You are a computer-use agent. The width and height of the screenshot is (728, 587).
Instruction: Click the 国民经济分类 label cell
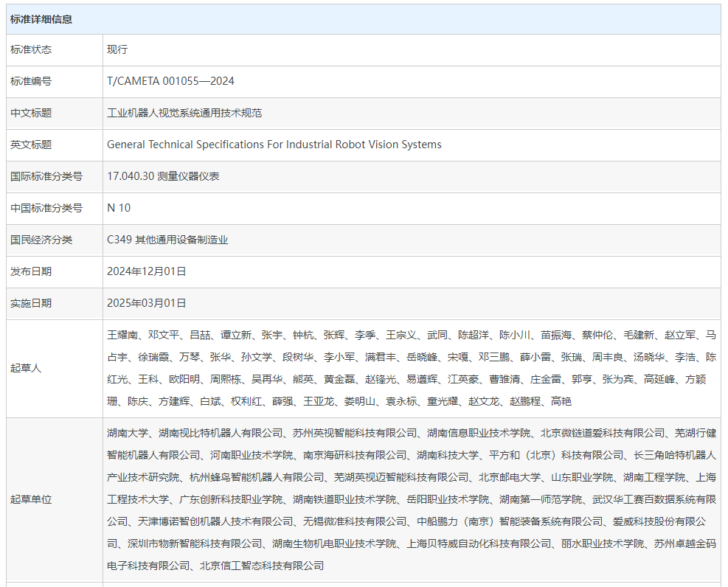41,240
